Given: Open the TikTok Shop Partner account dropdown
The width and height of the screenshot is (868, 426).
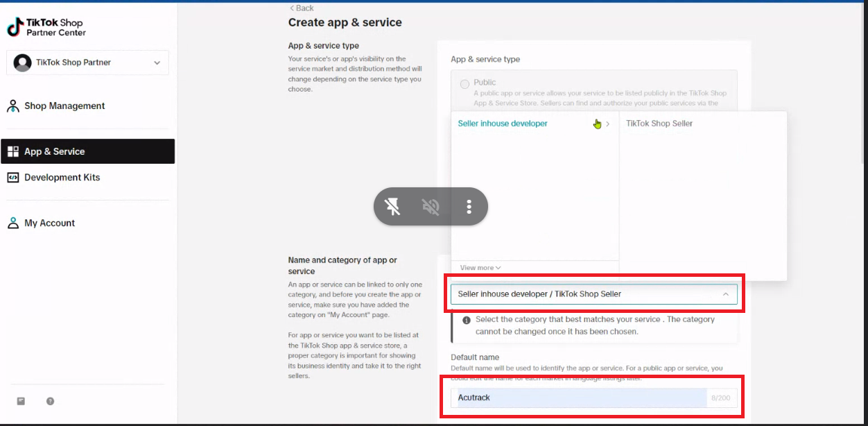Looking at the screenshot, I should [87, 62].
